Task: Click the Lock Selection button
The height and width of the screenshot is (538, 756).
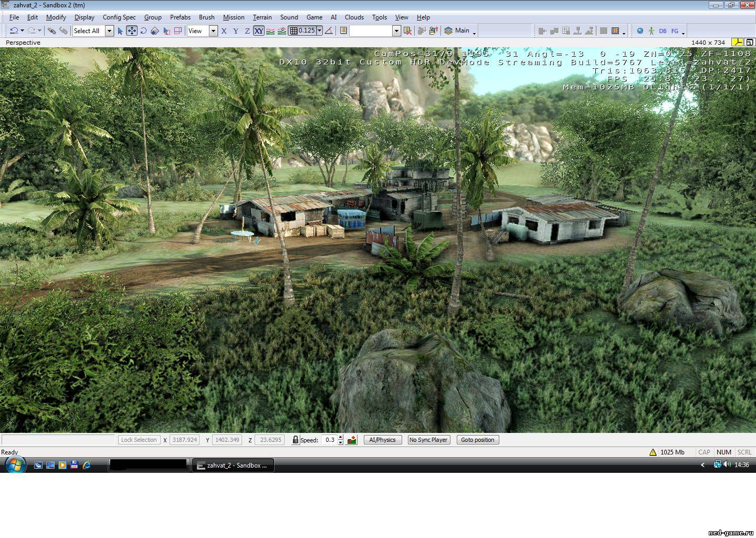Action: coord(139,440)
